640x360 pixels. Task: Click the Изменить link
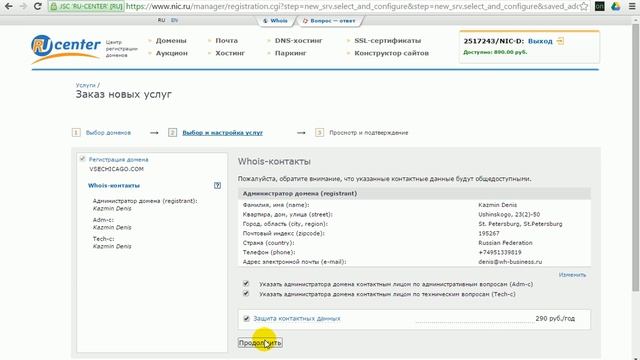tap(572, 275)
